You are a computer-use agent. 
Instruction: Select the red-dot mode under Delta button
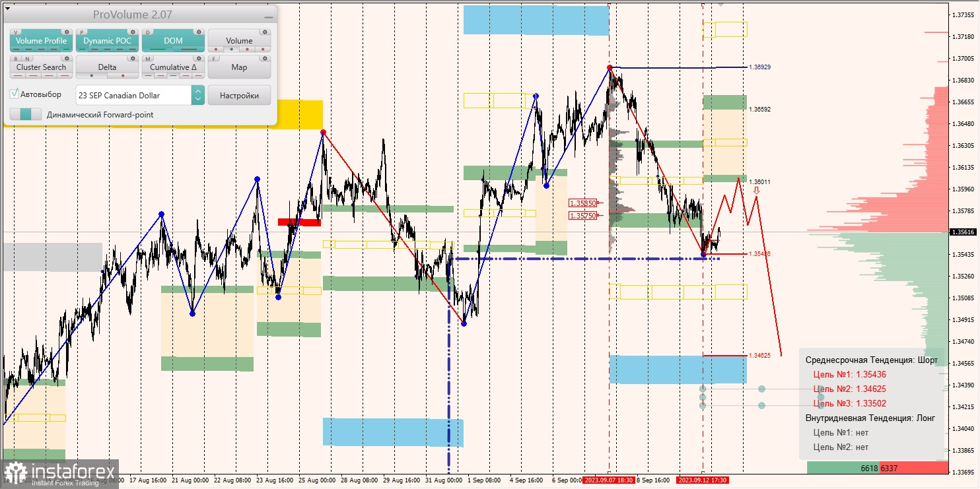(x=123, y=76)
